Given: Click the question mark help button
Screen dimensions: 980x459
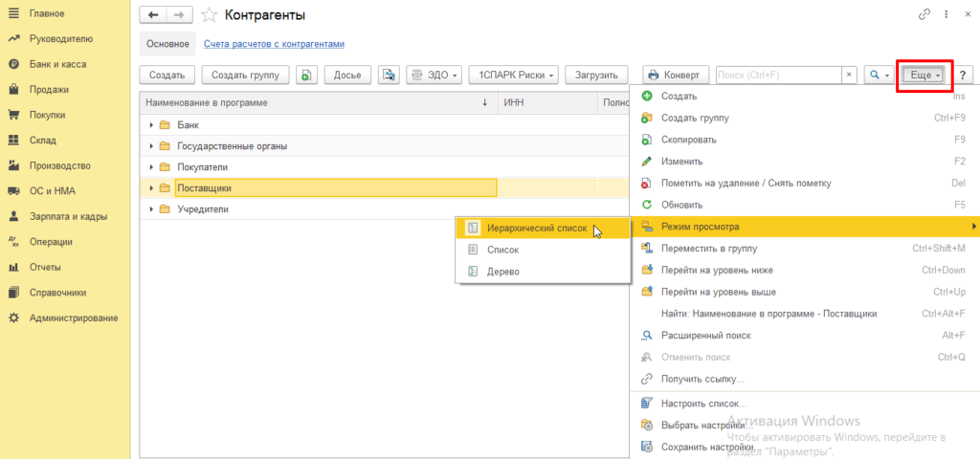Looking at the screenshot, I should pyautogui.click(x=963, y=75).
